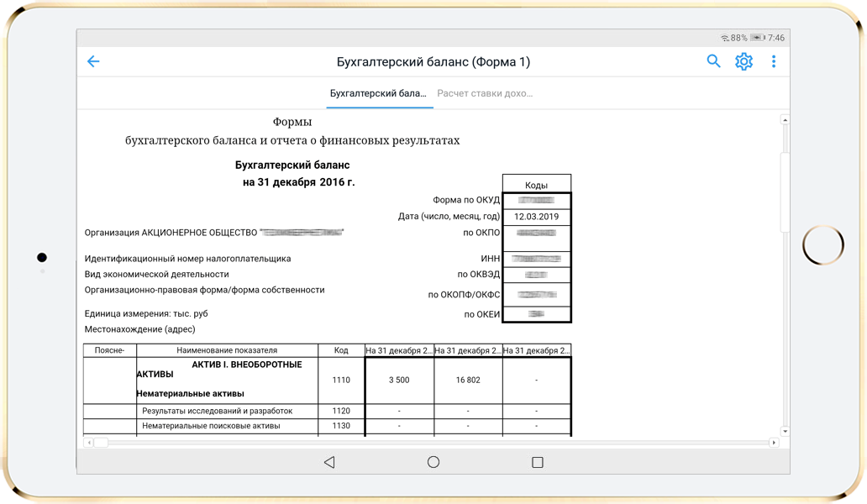Select cell with value 16 802
Image resolution: width=867 pixels, height=504 pixels.
pyautogui.click(x=468, y=381)
